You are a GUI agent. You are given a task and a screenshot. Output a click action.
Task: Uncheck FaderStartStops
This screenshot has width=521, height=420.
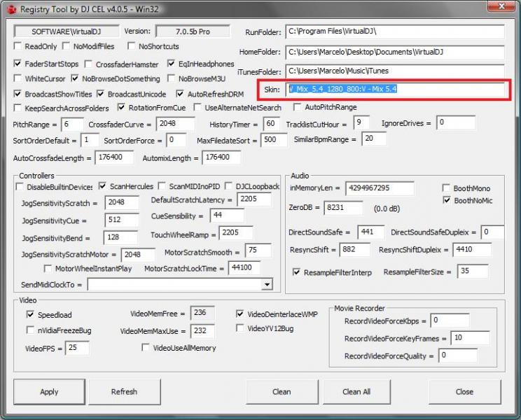18,64
